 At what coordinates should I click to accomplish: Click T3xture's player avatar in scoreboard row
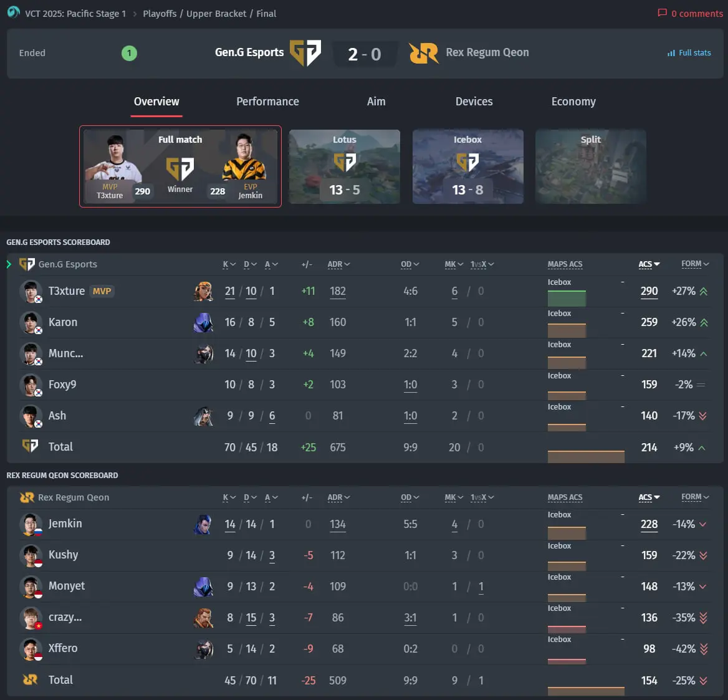click(x=31, y=292)
